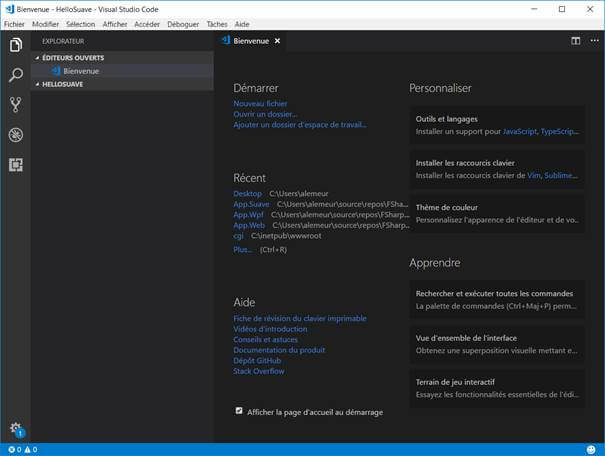Viewport: 605px width, 456px height.
Task: Open Terrain de jeu interactif card
Action: point(497,388)
